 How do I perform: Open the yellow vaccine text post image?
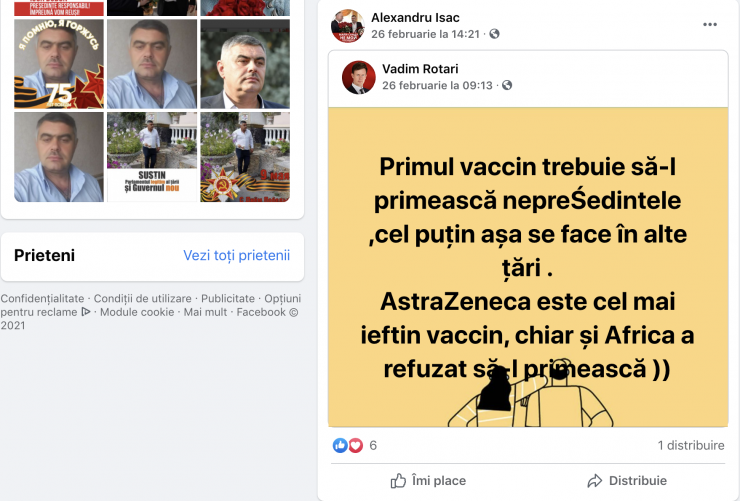[528, 267]
